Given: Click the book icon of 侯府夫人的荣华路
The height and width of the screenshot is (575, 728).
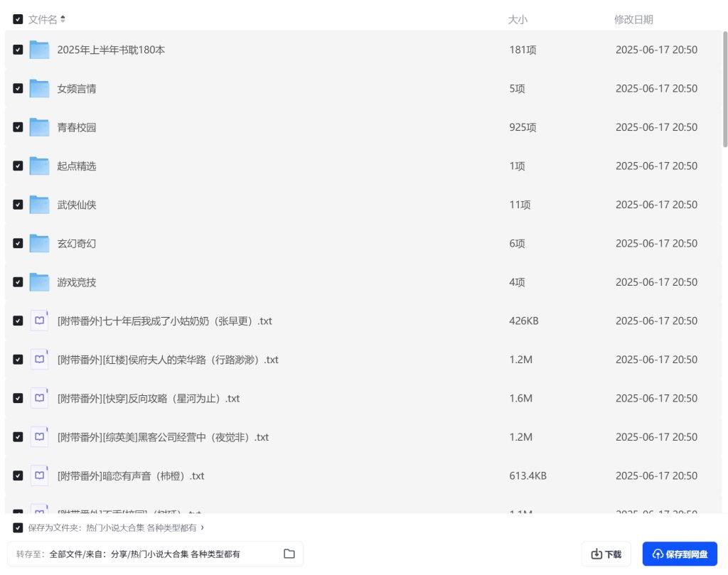Looking at the screenshot, I should click(x=40, y=360).
